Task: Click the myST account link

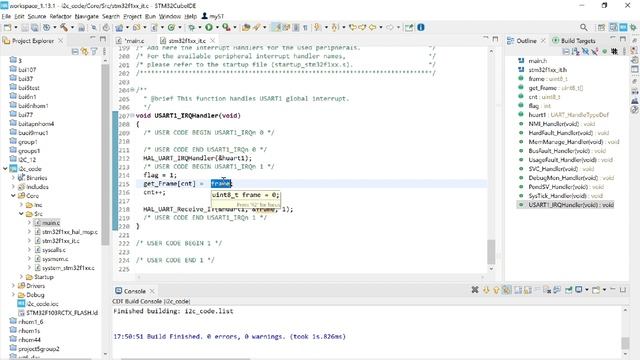Action: coord(213,16)
